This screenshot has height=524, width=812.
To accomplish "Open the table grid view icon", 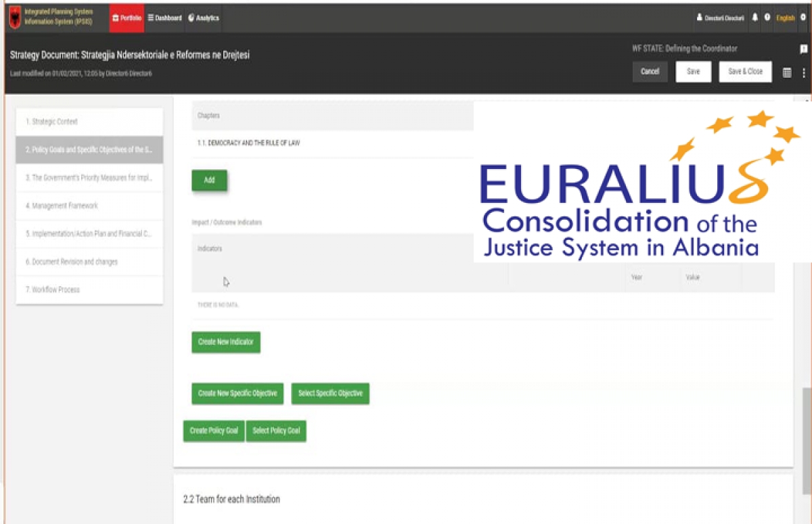I will pyautogui.click(x=787, y=72).
